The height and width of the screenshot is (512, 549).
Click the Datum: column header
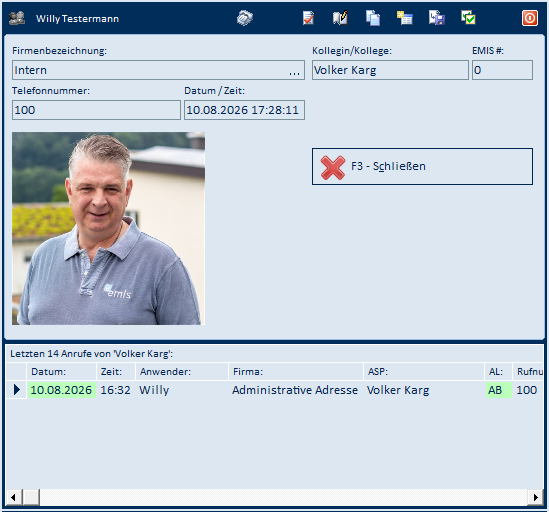point(61,372)
